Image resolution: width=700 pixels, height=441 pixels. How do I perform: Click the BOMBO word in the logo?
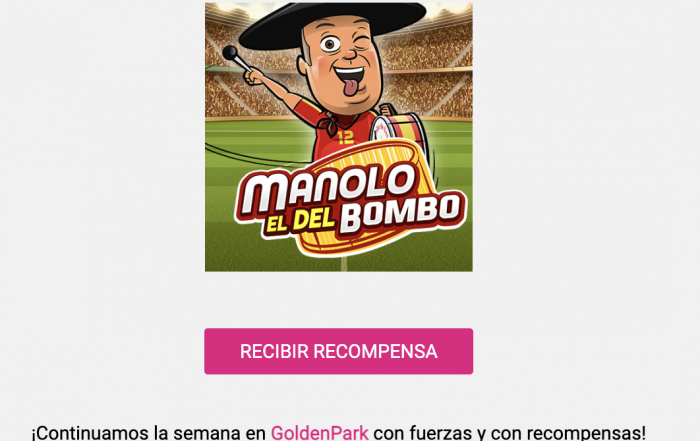tap(403, 213)
